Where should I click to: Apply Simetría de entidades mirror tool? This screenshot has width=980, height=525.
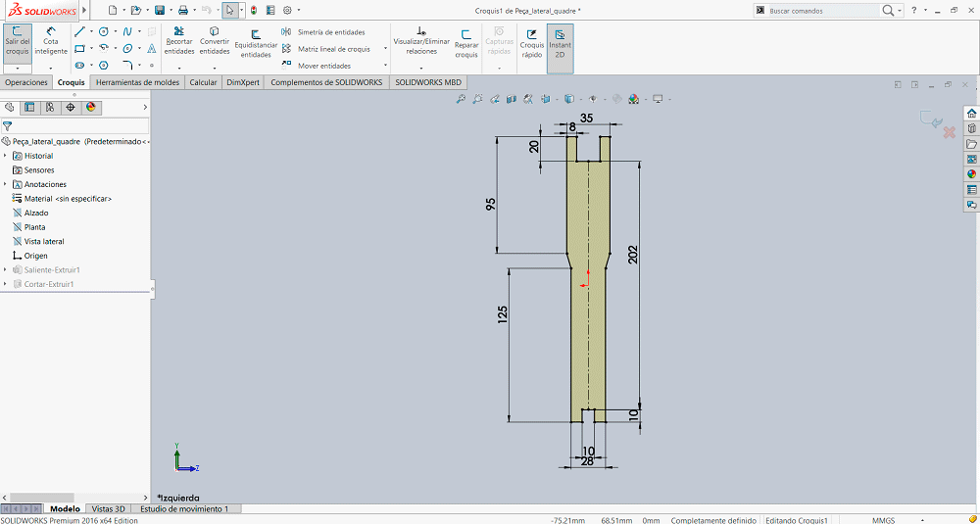pyautogui.click(x=323, y=32)
